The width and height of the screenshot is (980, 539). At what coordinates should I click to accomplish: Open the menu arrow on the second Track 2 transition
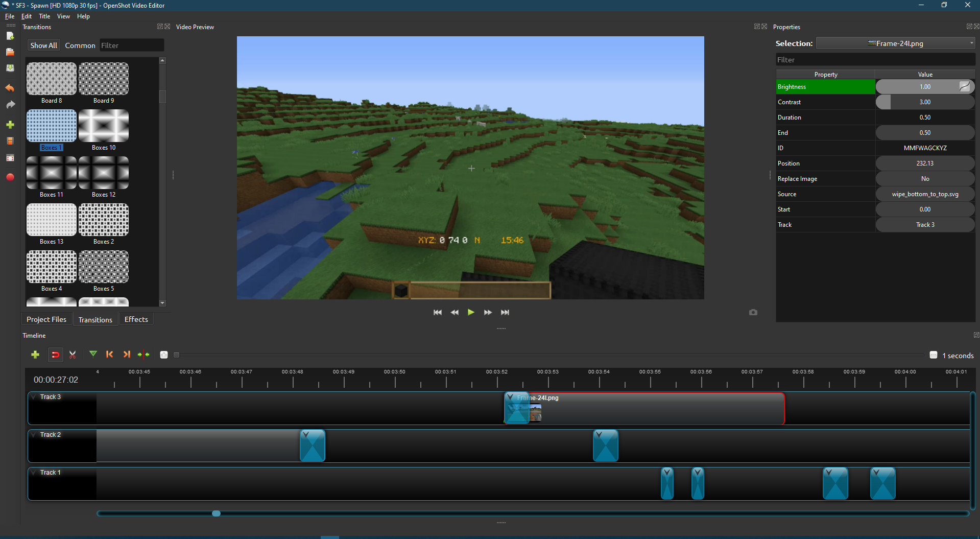599,435
